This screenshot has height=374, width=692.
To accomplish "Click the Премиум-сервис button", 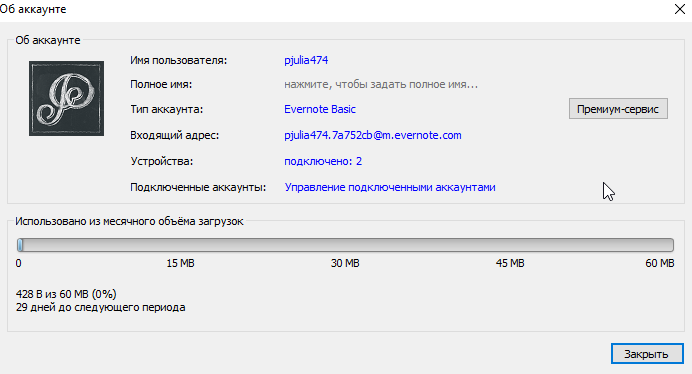I will click(x=618, y=109).
